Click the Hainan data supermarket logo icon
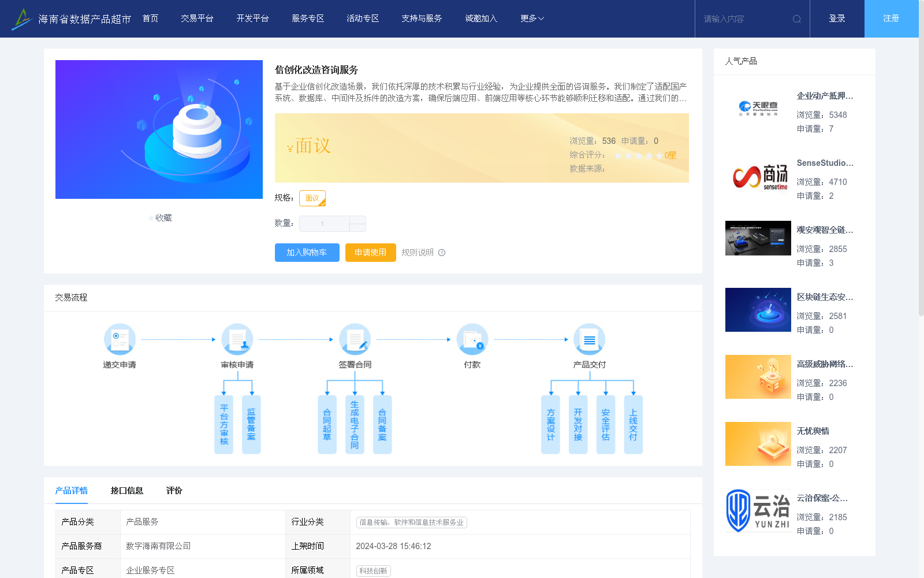924x578 pixels. 22,19
